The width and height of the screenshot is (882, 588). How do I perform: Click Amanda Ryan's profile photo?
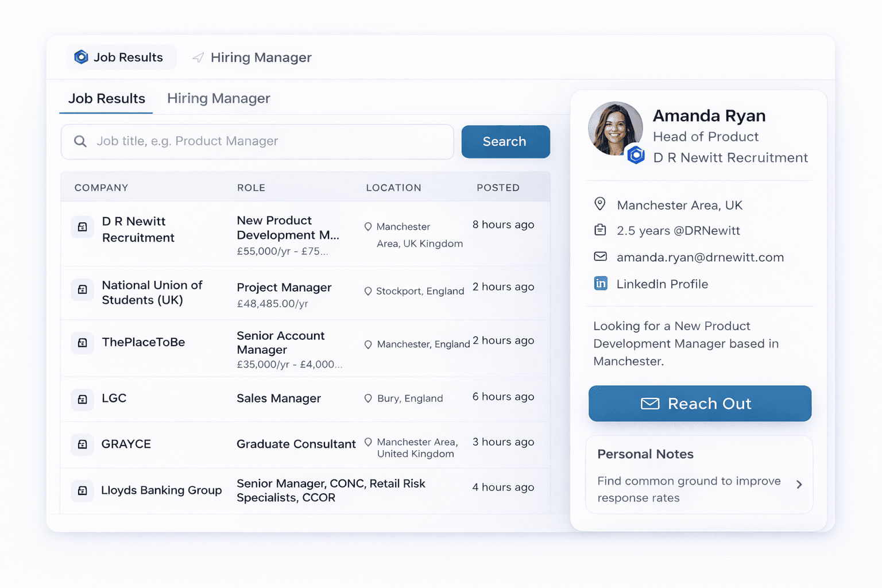tap(614, 127)
